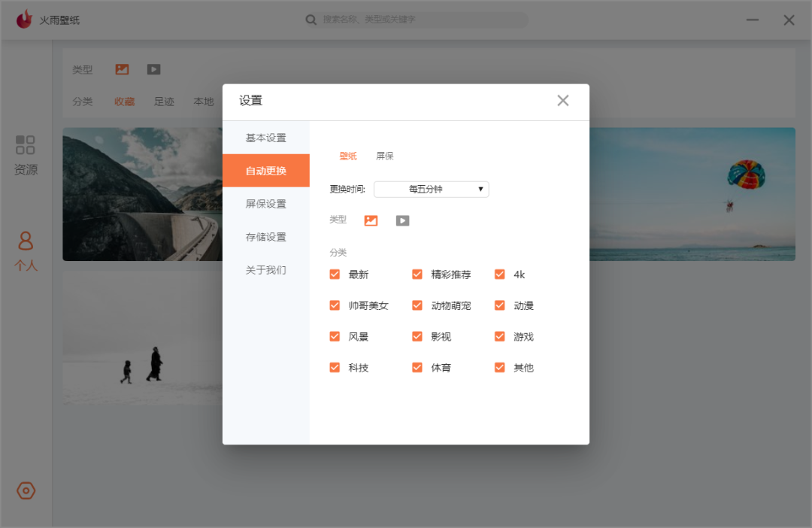Select video type icon in settings dialog
Image resolution: width=812 pixels, height=528 pixels.
pyautogui.click(x=402, y=220)
